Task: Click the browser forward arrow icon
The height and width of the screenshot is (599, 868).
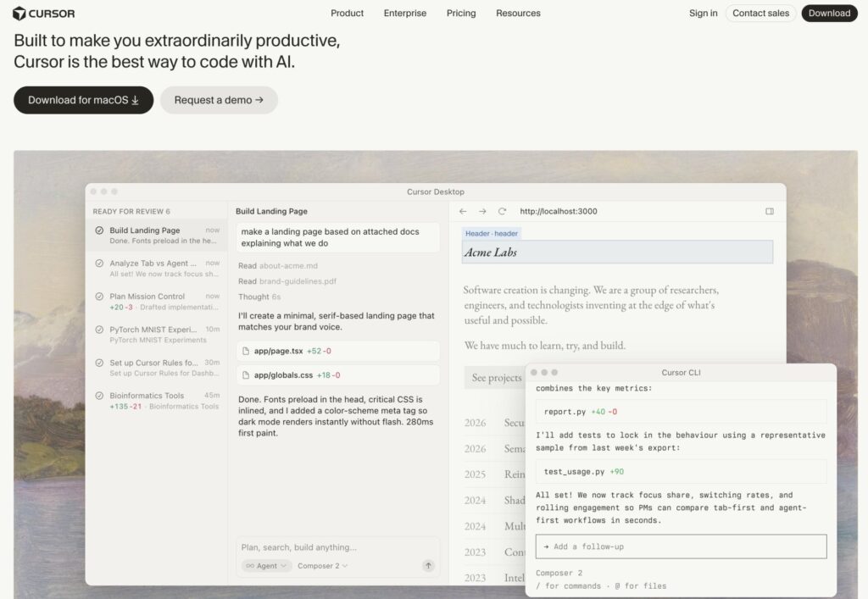Action: coord(482,211)
